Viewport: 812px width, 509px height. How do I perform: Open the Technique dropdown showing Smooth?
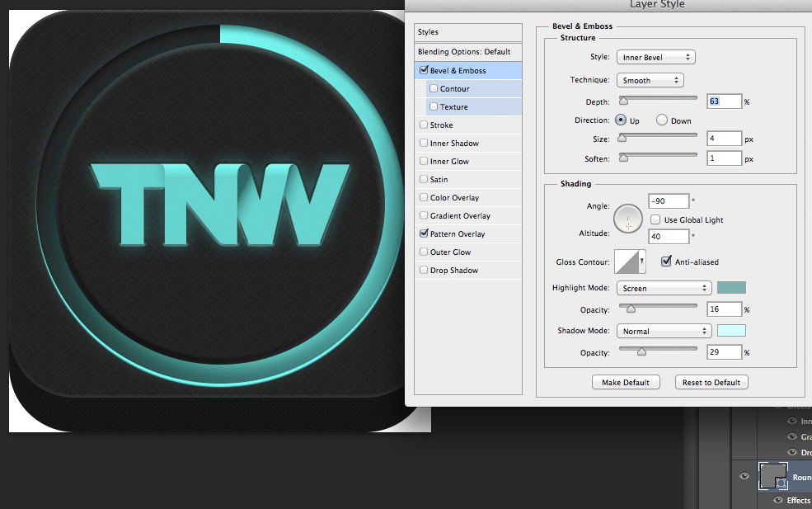pos(650,80)
